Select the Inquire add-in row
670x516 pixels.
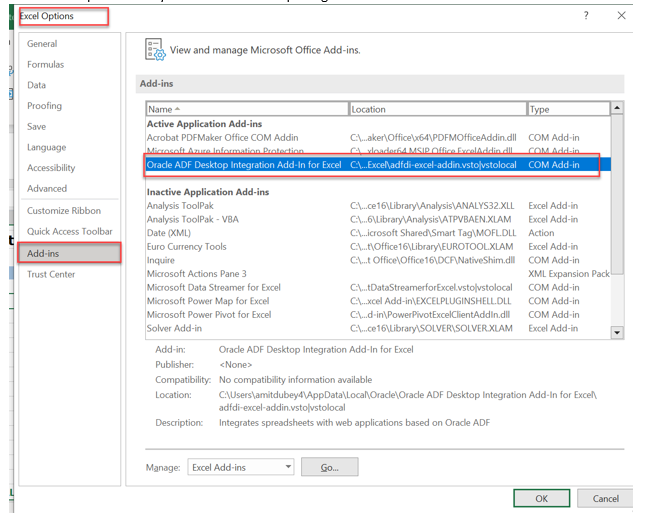click(x=378, y=260)
